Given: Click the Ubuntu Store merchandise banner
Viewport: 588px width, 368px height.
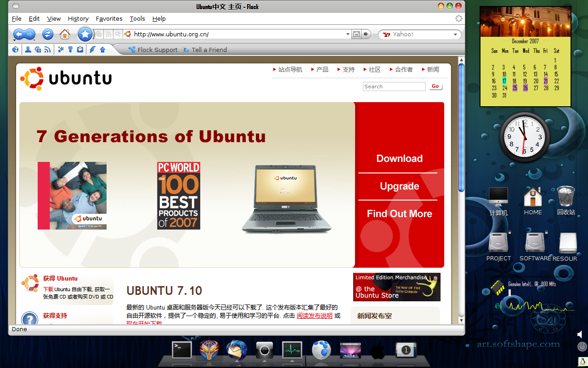Looking at the screenshot, I should pos(397,287).
